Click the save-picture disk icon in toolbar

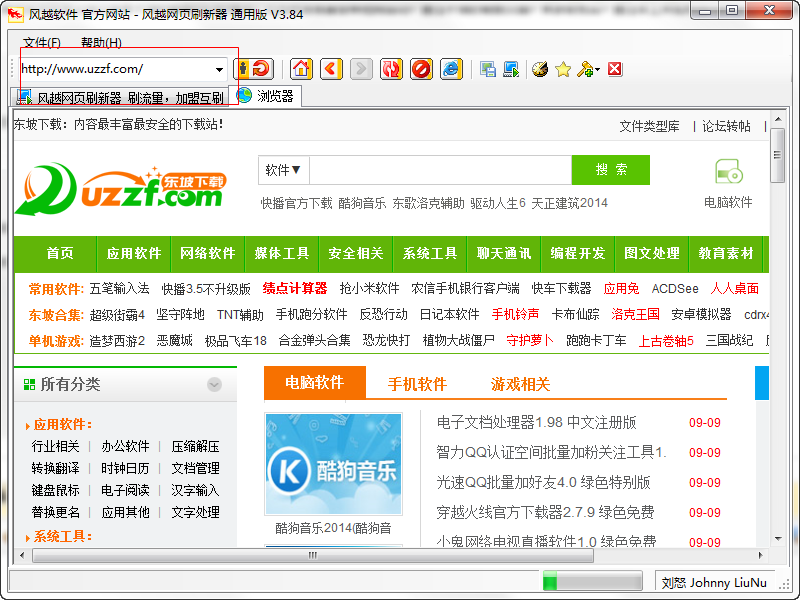coord(488,69)
